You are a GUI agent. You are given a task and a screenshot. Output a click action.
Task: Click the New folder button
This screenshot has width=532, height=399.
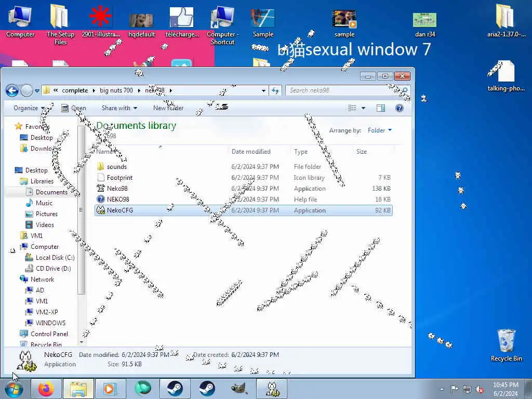[x=168, y=108]
